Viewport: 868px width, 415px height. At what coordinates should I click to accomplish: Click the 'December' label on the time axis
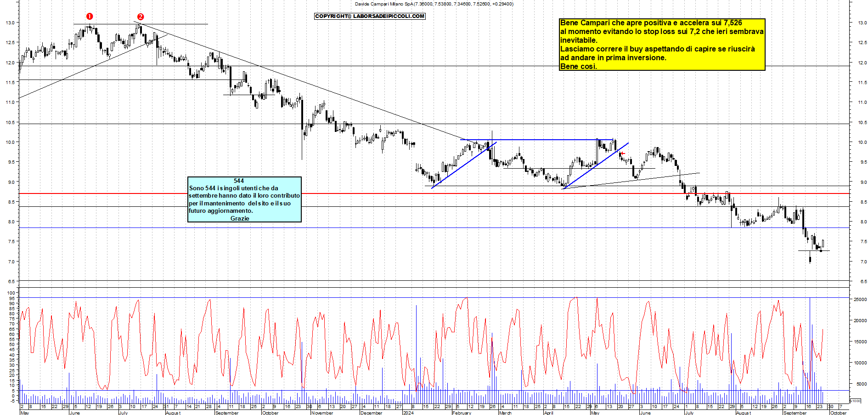371,413
